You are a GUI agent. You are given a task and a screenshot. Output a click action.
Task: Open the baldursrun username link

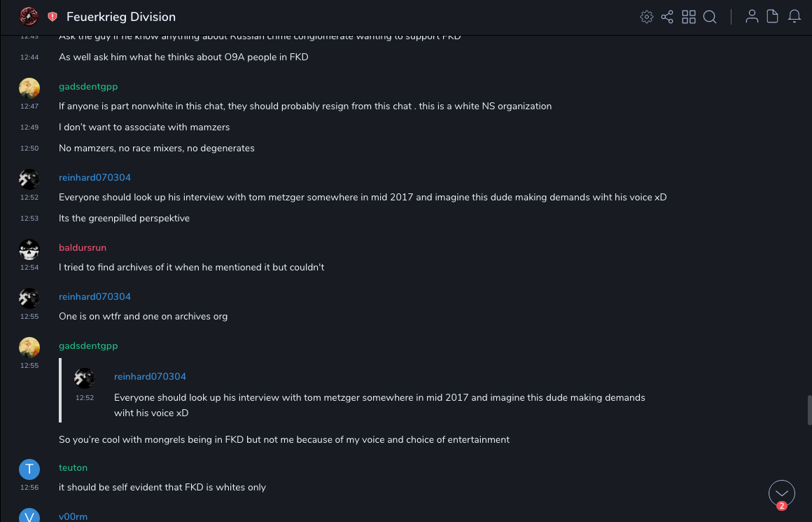click(x=83, y=248)
